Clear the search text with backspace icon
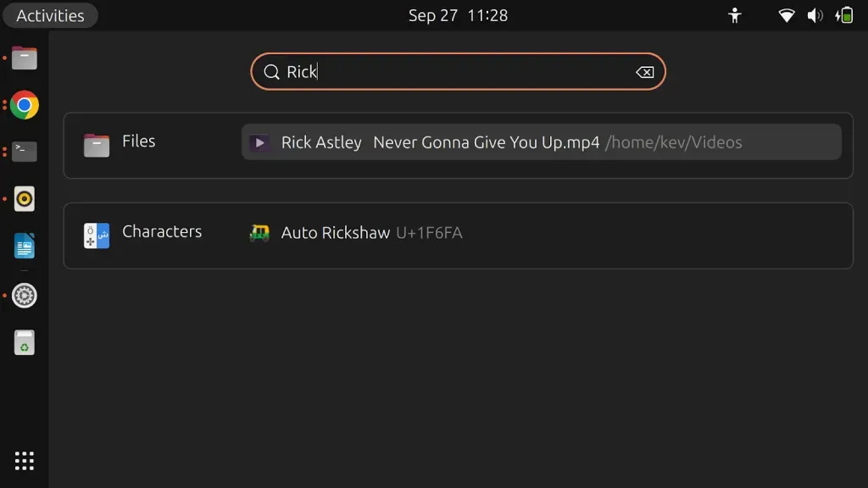 (x=644, y=72)
